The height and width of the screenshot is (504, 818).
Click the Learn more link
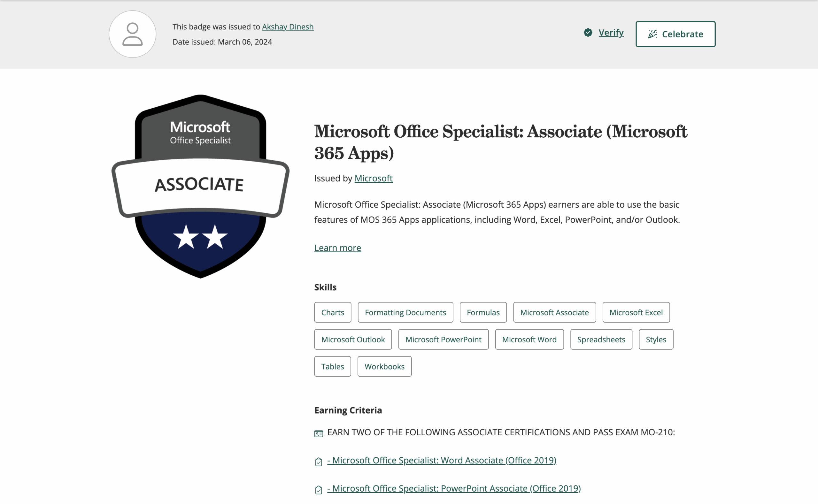click(x=337, y=248)
